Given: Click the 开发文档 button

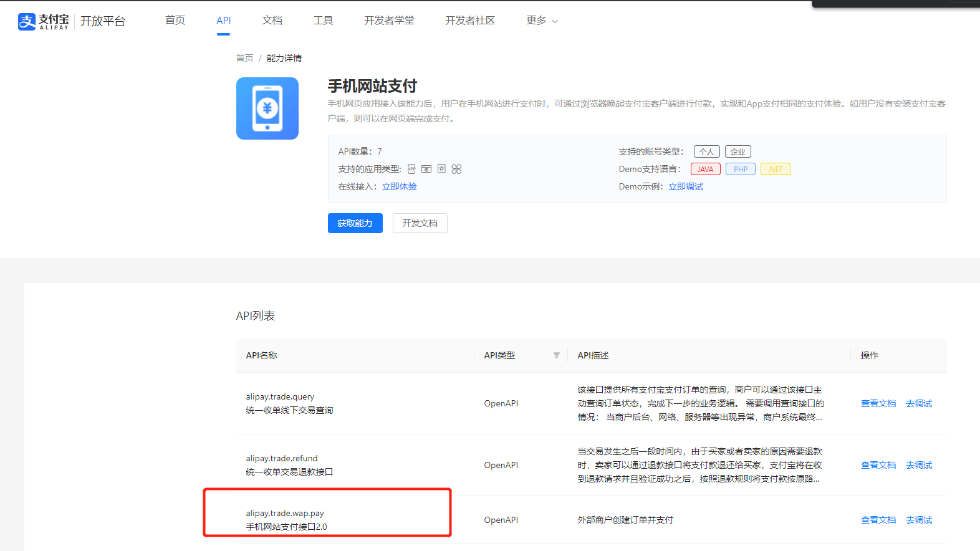Looking at the screenshot, I should 420,223.
